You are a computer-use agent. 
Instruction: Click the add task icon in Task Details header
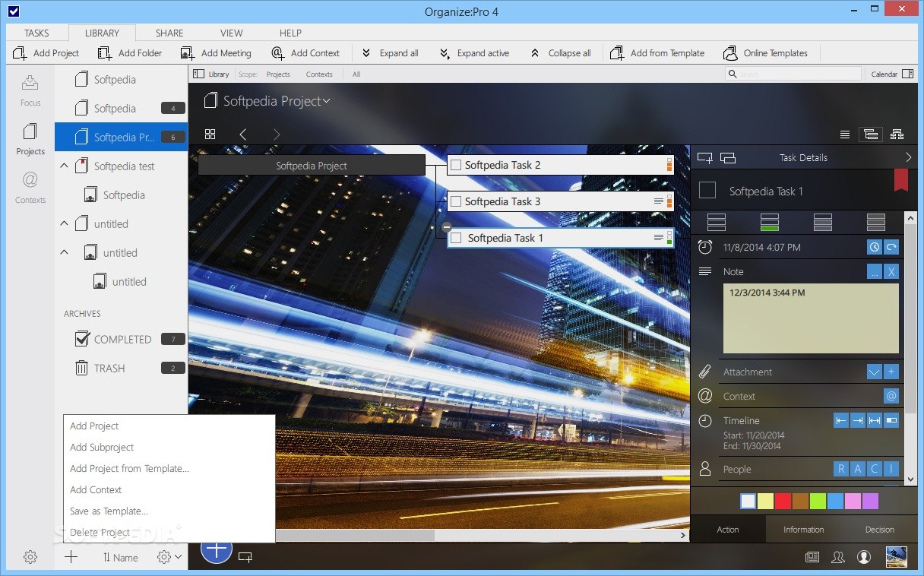pyautogui.click(x=704, y=157)
